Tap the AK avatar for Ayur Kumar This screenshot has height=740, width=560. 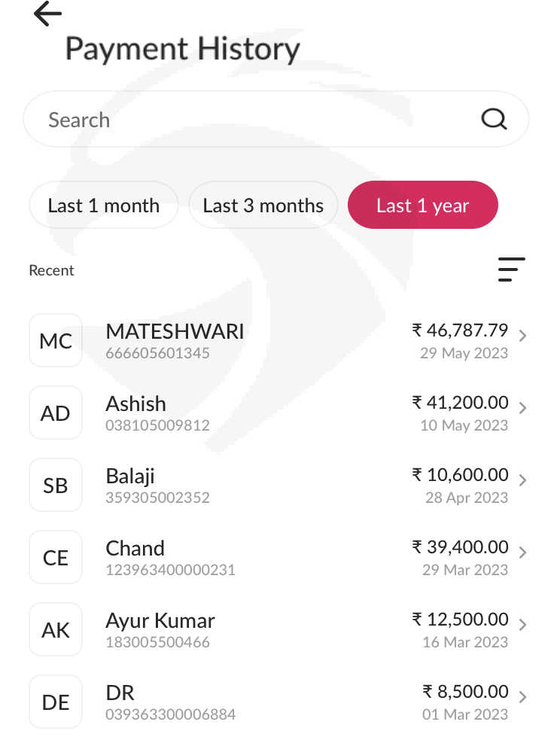[x=56, y=630]
